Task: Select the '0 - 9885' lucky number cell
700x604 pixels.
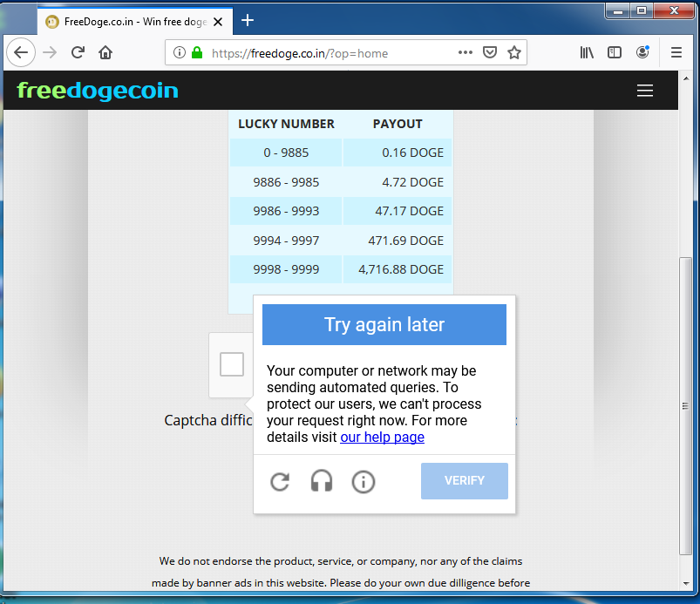Action: pyautogui.click(x=286, y=153)
